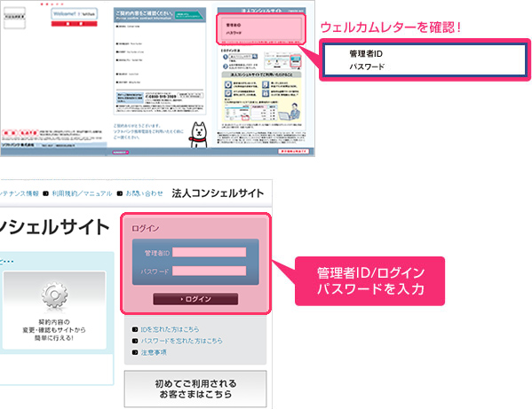532x409 pixels.
Task: Click the arrow bullet before お問い合わせ
Action: coord(120,193)
